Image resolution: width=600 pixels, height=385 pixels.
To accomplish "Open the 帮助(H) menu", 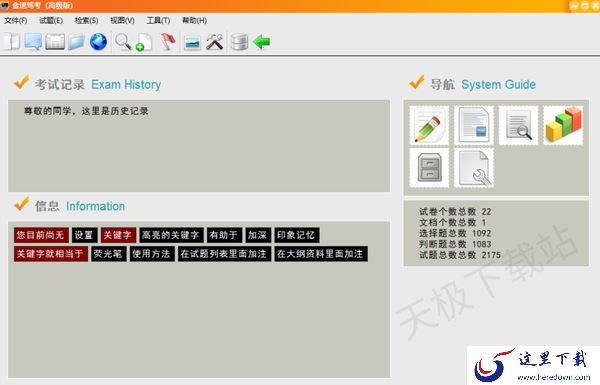I will (194, 20).
